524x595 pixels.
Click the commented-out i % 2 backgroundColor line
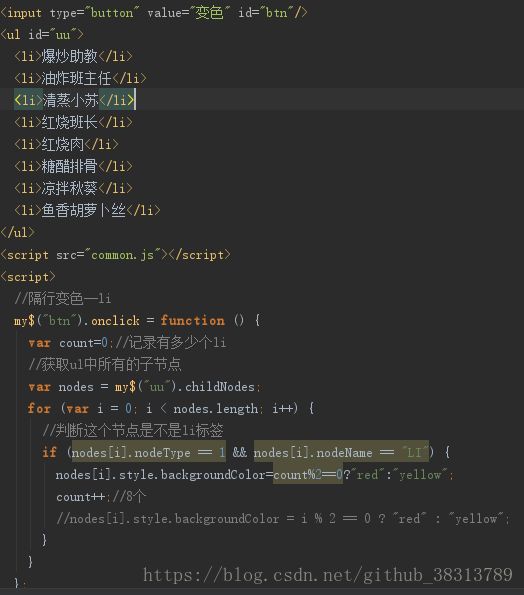(283, 518)
